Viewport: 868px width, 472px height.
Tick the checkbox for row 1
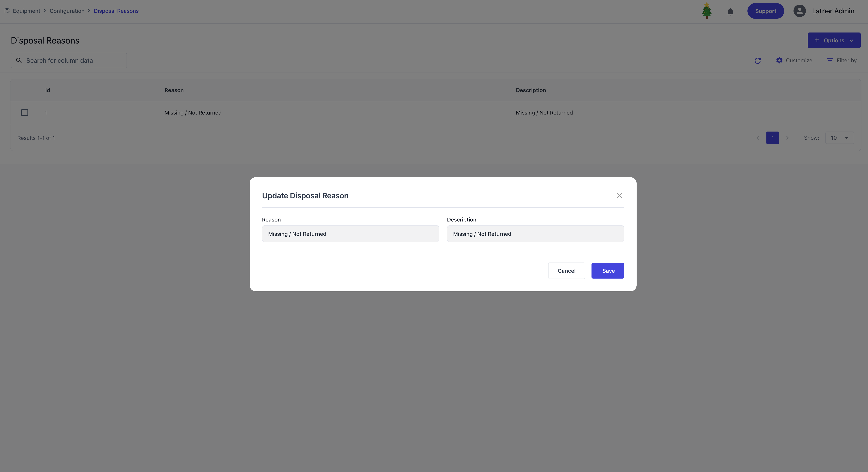pos(25,113)
